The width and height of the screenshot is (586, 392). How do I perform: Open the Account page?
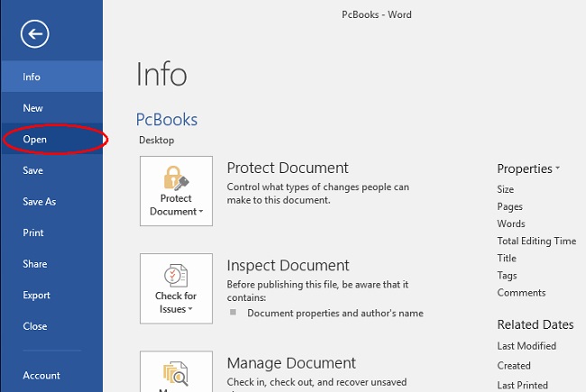tap(51, 375)
